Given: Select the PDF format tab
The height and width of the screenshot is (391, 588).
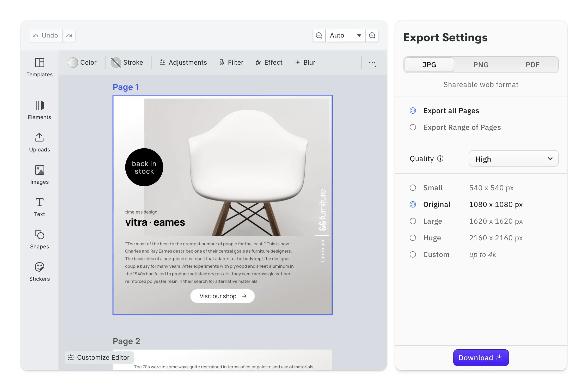Looking at the screenshot, I should [532, 65].
